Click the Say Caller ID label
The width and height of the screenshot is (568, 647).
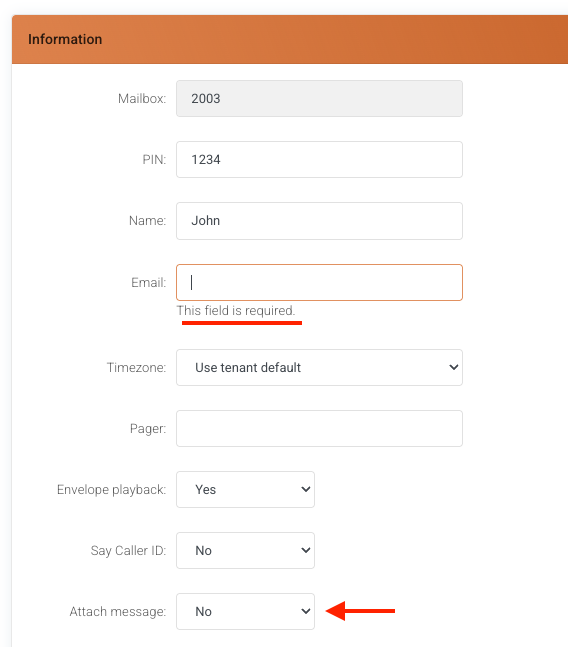tap(128, 550)
